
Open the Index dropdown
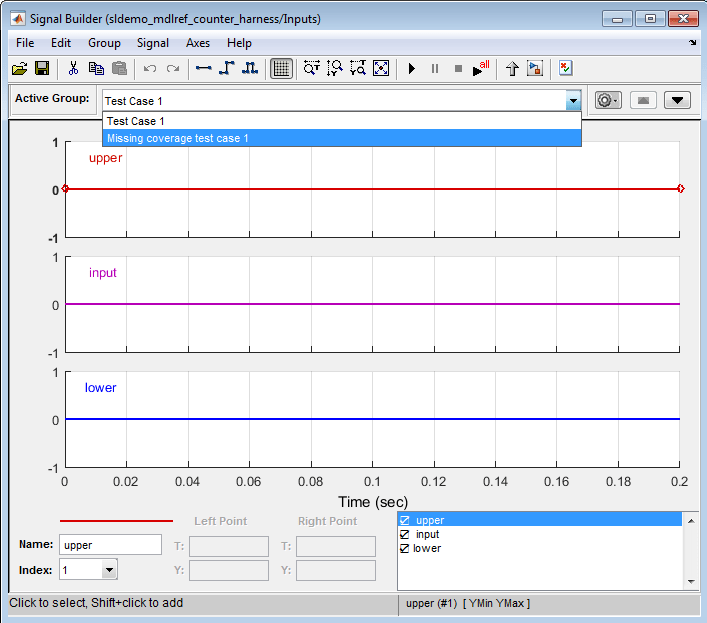click(109, 570)
